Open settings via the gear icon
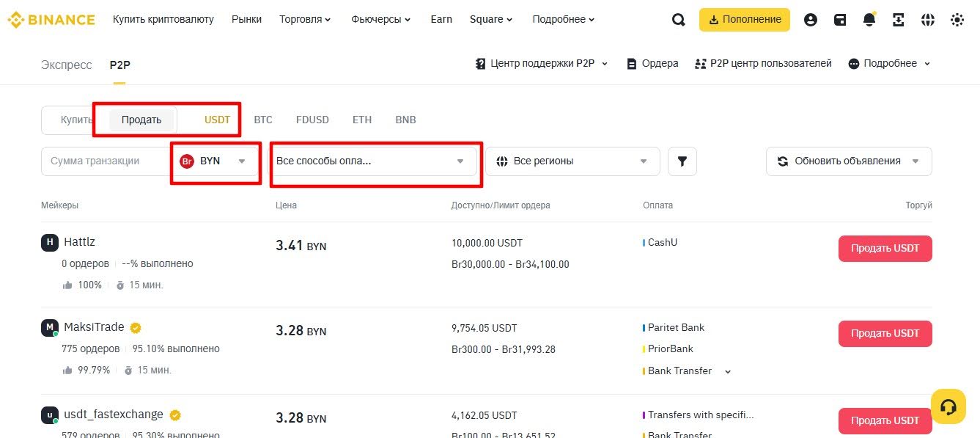980x438 pixels. coord(957,20)
